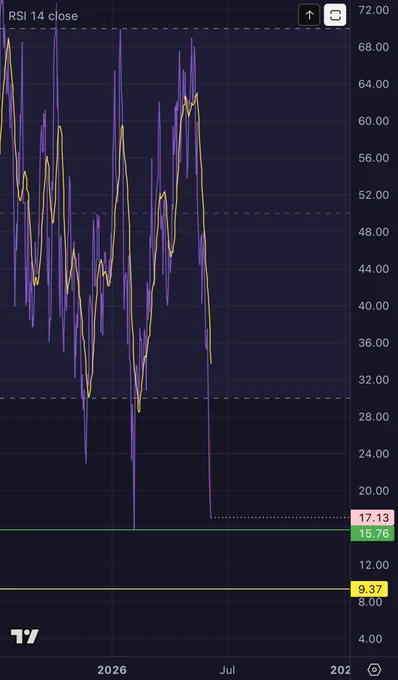The width and height of the screenshot is (398, 680).
Task: Click the 40.00 scale value
Action: pyautogui.click(x=373, y=306)
